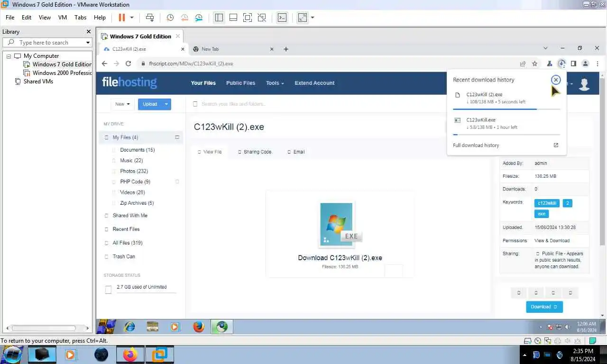Select Windows 2000 Professional in library

pos(62,73)
